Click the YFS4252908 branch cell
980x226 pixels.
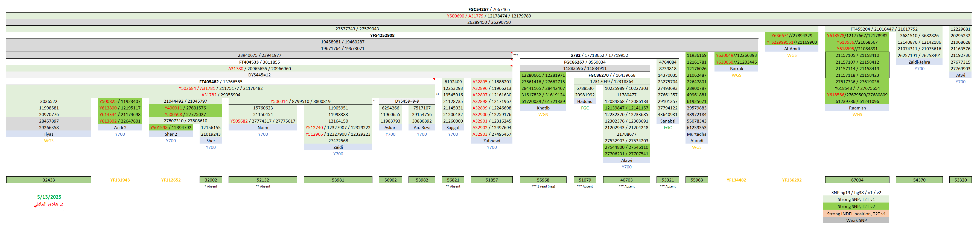click(x=382, y=35)
